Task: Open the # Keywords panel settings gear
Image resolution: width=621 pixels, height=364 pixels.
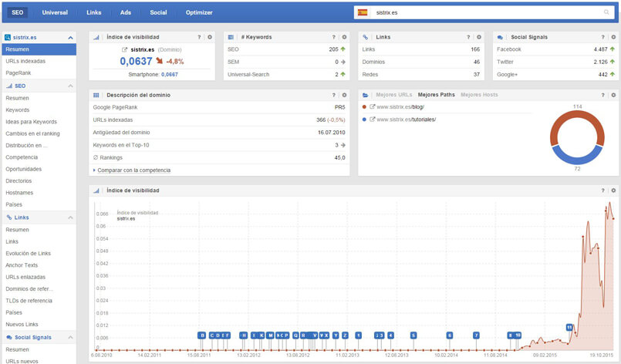Action: 344,37
